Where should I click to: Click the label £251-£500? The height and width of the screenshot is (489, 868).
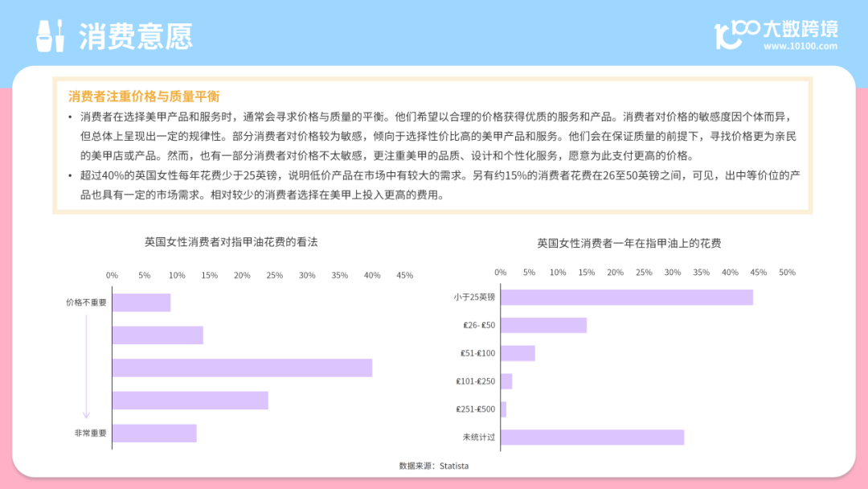476,409
